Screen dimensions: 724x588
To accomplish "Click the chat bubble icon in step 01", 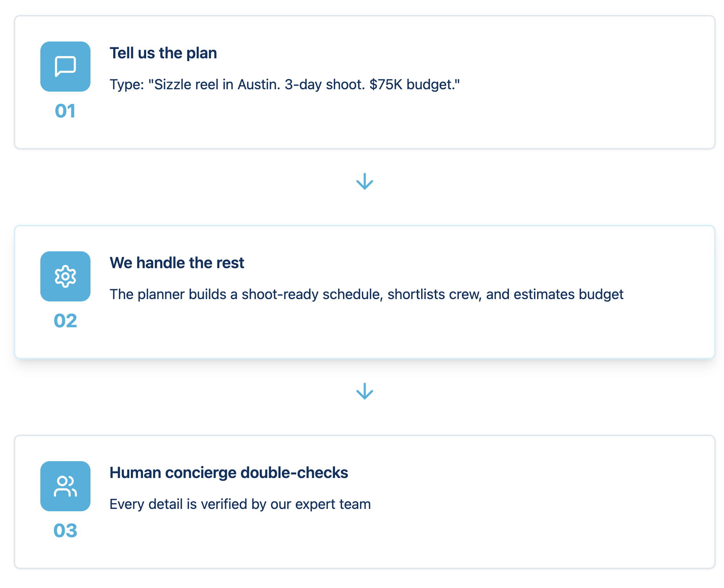I will click(65, 67).
